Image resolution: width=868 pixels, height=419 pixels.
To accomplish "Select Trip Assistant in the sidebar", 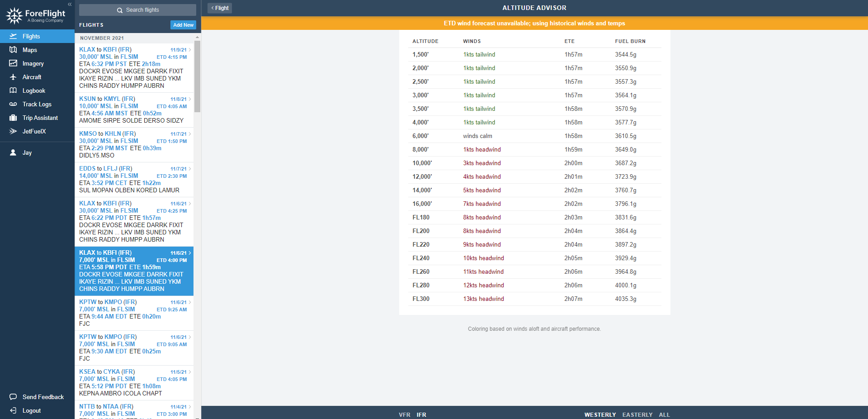I will click(x=37, y=118).
